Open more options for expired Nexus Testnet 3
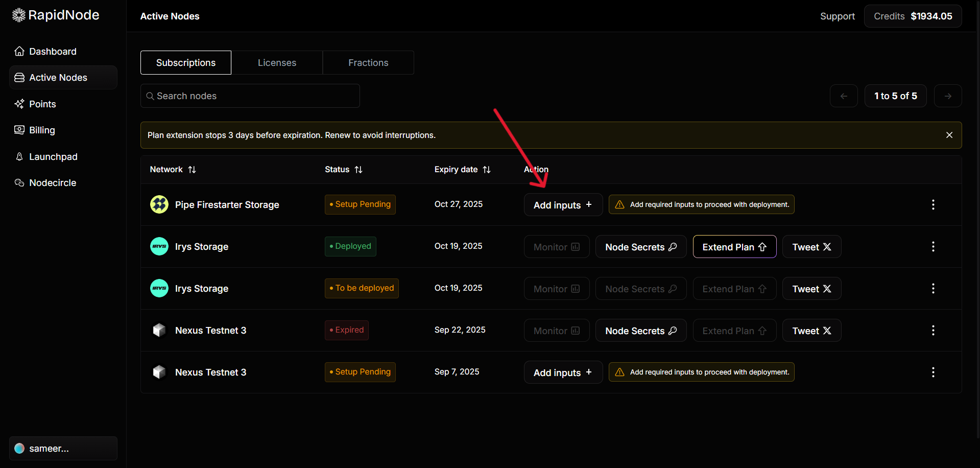980x468 pixels. pos(933,331)
